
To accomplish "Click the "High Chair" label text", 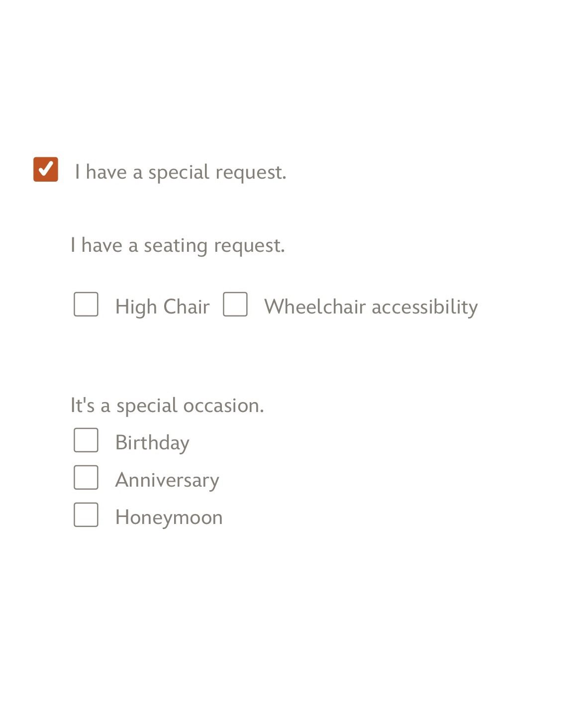I will (x=162, y=307).
